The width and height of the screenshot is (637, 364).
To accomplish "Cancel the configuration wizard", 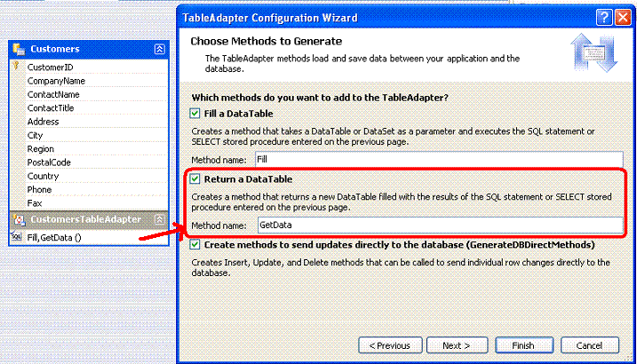I will (589, 345).
